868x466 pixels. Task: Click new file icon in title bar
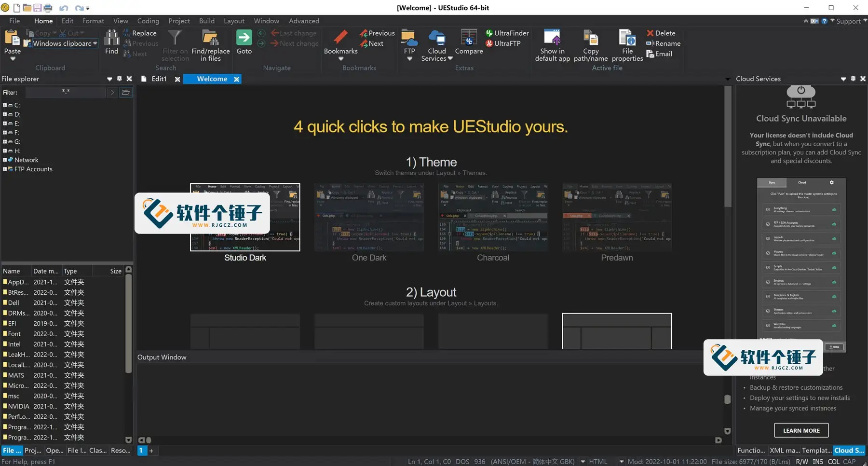pos(17,8)
